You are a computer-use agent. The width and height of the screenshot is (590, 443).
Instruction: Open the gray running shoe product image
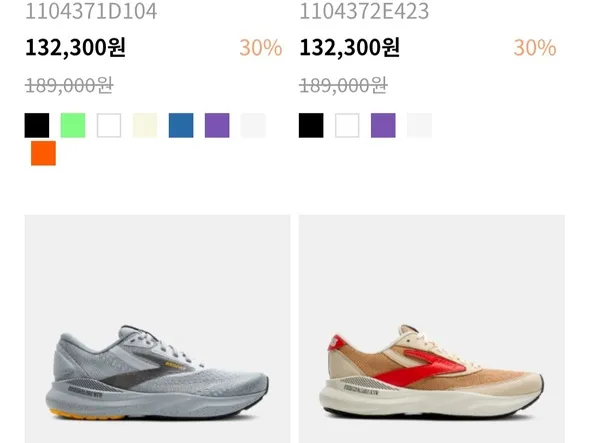(158, 329)
